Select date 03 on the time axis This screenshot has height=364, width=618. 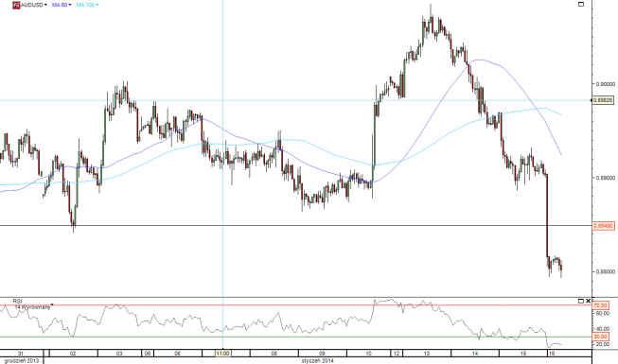pyautogui.click(x=119, y=354)
